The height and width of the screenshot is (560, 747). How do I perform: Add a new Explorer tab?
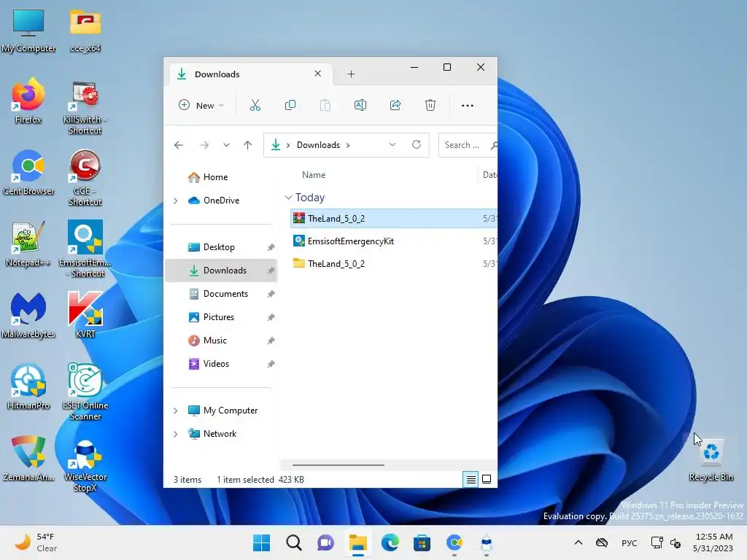pos(351,74)
